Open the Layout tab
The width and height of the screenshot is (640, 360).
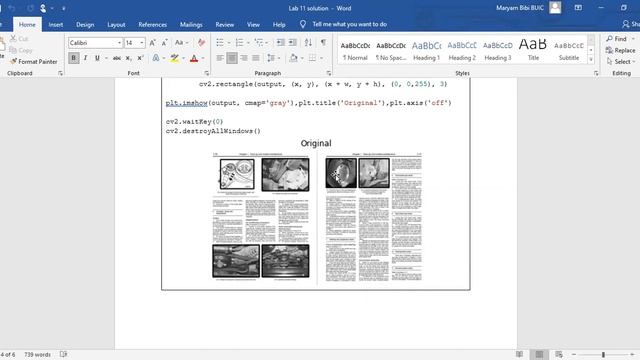tap(116, 24)
